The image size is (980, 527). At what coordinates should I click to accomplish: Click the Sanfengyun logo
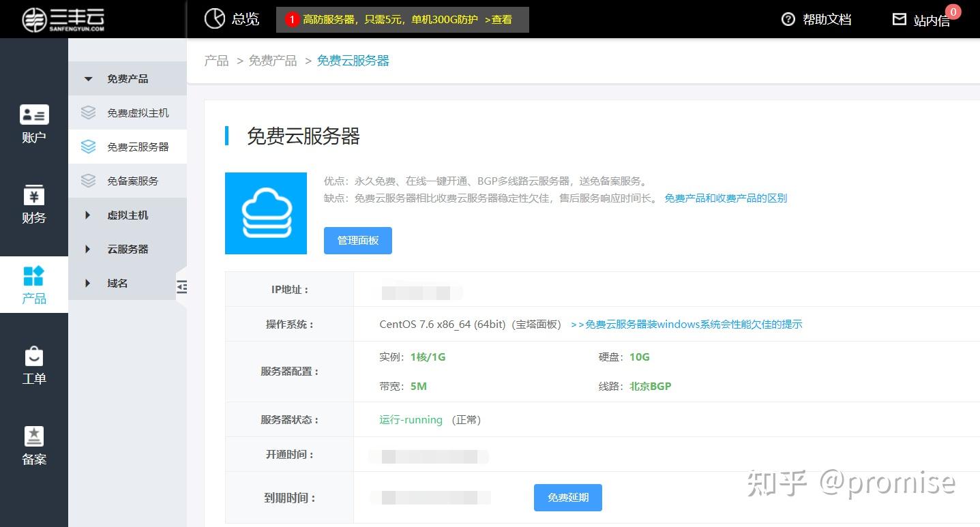(63, 20)
